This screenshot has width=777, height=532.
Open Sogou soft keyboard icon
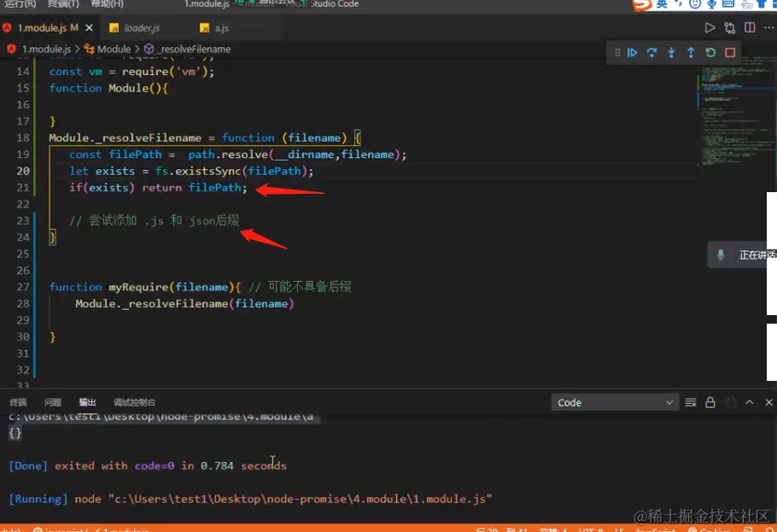(728, 4)
